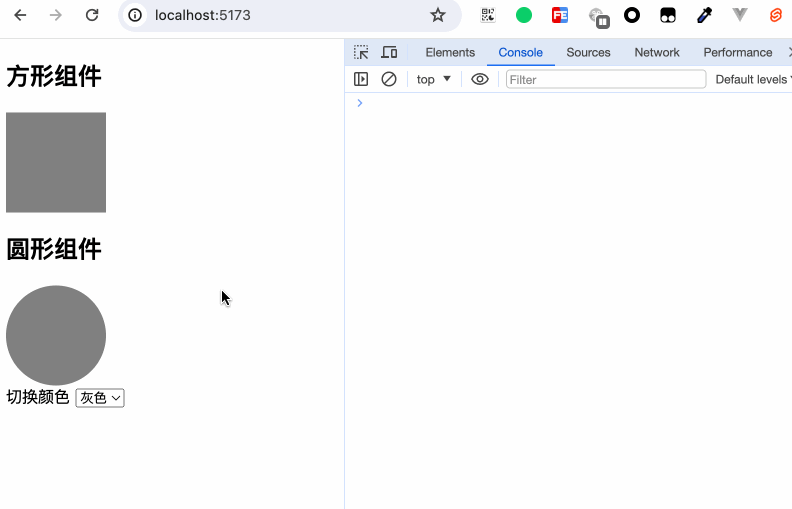
Task: Create a live expression with the eye icon
Action: tap(480, 79)
